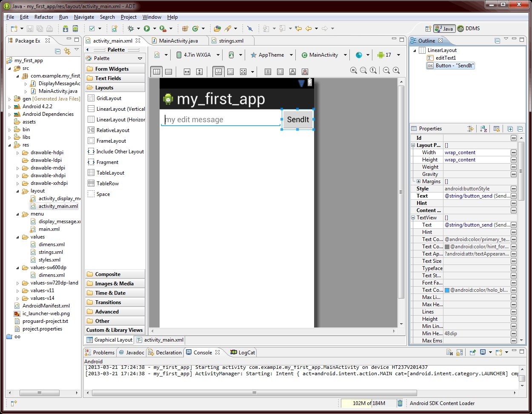Click the Zoom to fit icon
This screenshot has width=532, height=414.
coord(363,71)
